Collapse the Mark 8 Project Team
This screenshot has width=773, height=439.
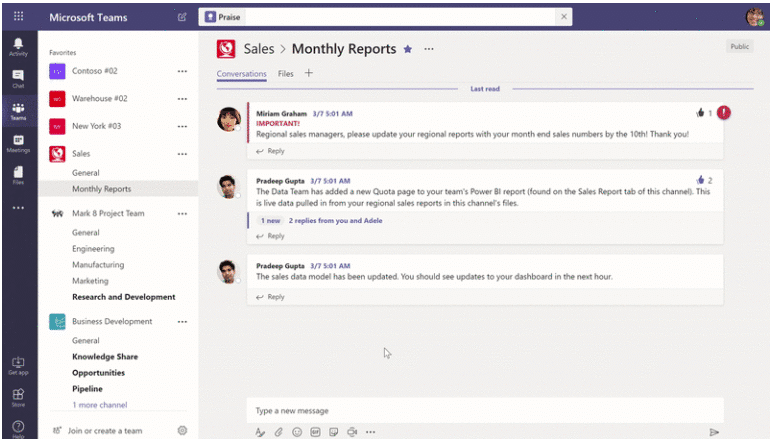pos(108,214)
